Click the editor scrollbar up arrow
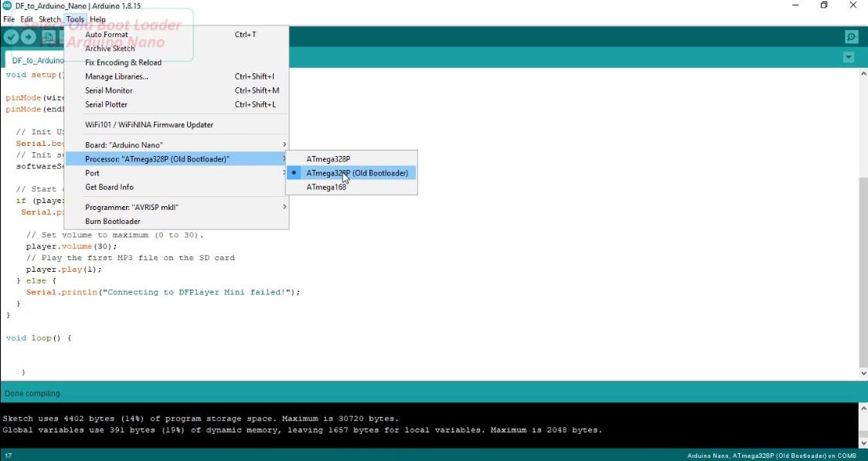The height and width of the screenshot is (461, 868). (x=863, y=73)
